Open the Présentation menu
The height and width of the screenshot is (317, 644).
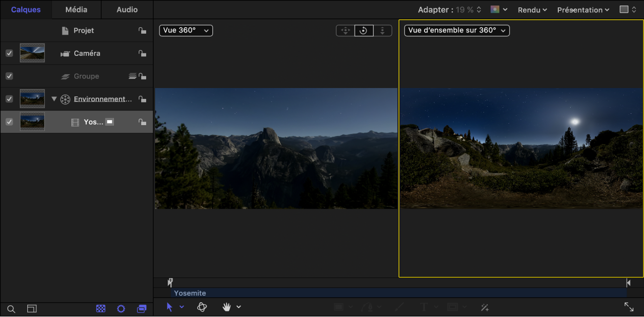pos(583,10)
